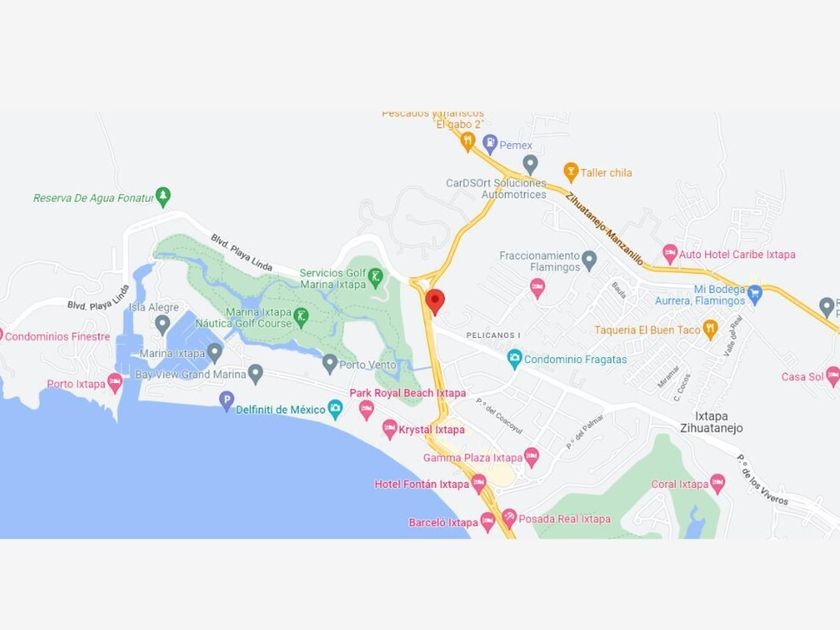This screenshot has height=630, width=840.
Task: Click the Fraccionamiento Flamingos pin
Action: point(589,260)
